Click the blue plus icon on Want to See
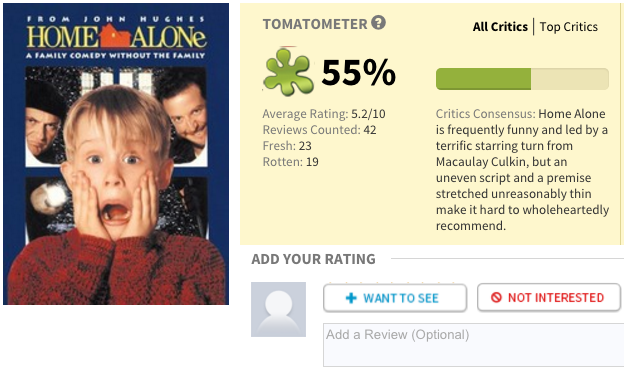The image size is (624, 369). point(351,298)
